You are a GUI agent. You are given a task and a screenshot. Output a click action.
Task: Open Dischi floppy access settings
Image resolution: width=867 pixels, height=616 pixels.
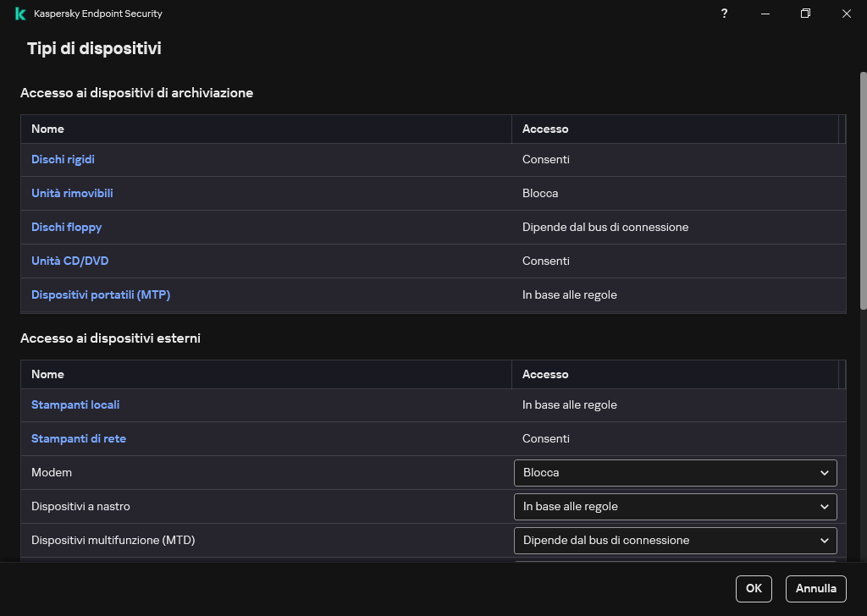(x=66, y=227)
